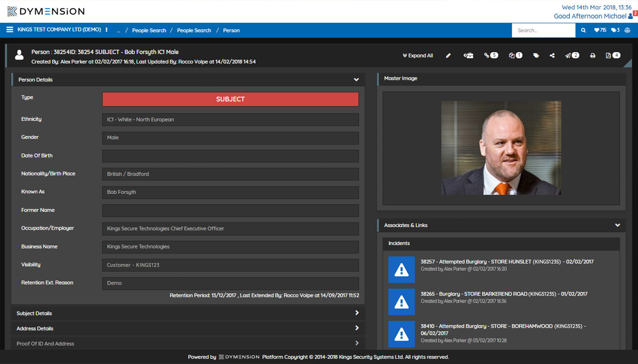Open links chain icon with 5 badge
This screenshot has height=364, width=638.
click(491, 55)
